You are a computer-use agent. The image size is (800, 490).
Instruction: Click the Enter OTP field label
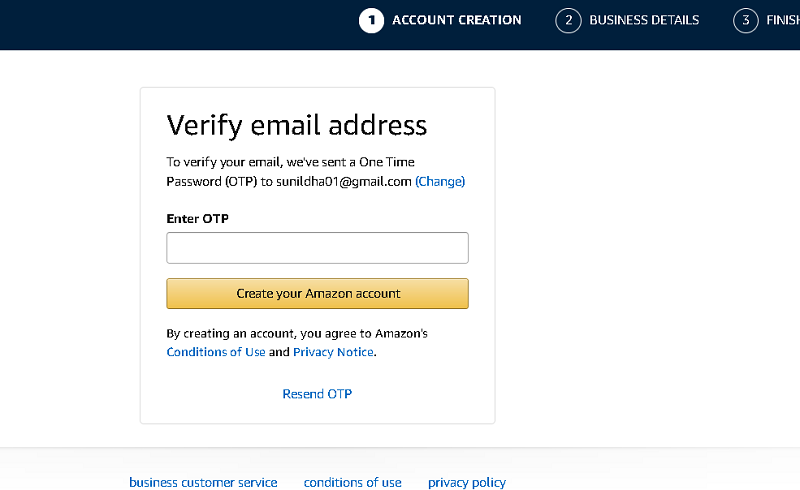tap(197, 219)
